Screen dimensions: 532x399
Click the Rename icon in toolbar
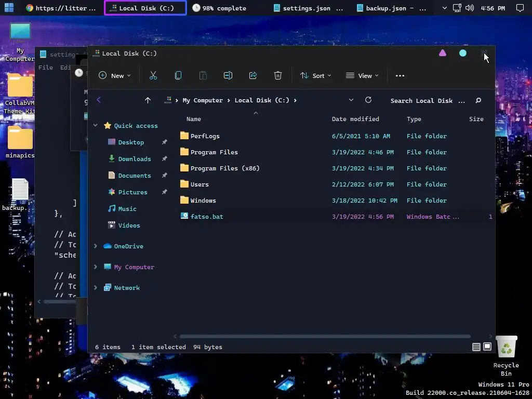(228, 75)
